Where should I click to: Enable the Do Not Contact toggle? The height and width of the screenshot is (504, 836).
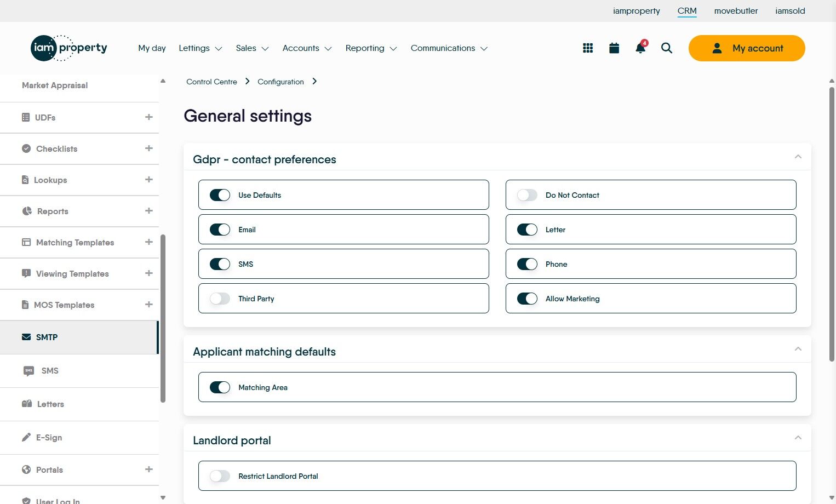pyautogui.click(x=527, y=195)
